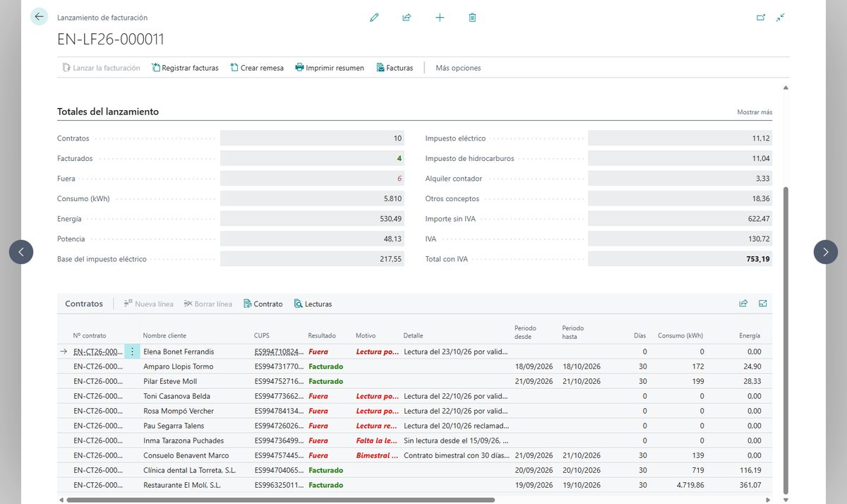Go to the next record arrow
847x504 pixels.
point(826,252)
